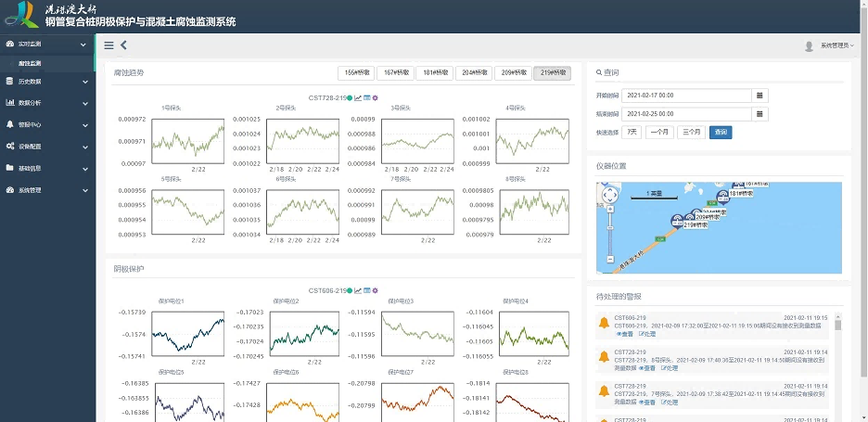
Task: Toggle the hamburger sidebar menu icon
Action: (108, 45)
